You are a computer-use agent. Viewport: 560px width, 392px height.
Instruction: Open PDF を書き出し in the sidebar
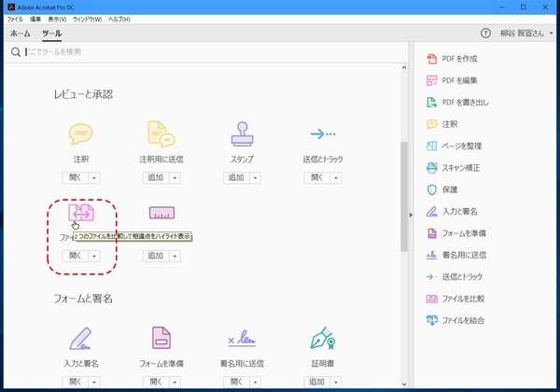pos(458,102)
